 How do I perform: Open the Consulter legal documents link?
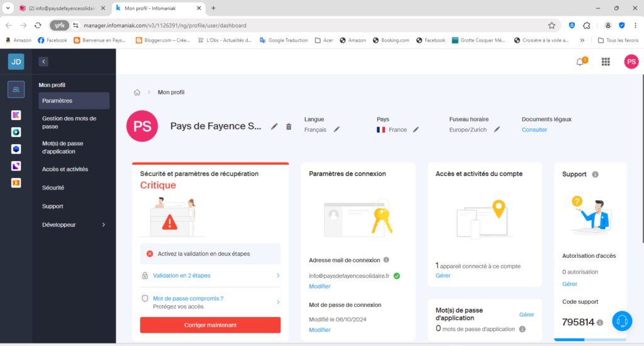tap(534, 130)
